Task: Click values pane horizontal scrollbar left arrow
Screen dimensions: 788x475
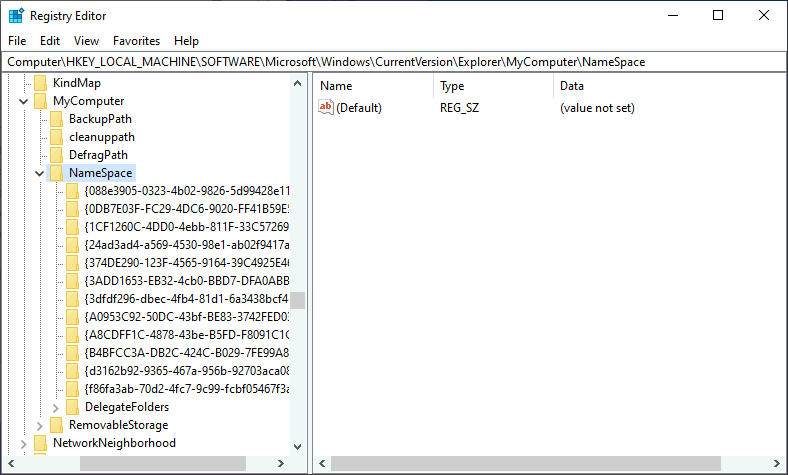Action: coord(323,463)
